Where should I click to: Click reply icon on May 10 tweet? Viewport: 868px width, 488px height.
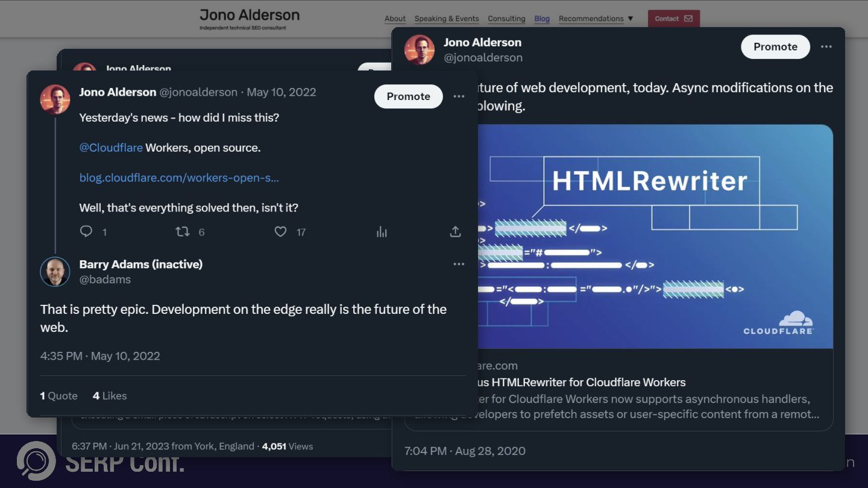(86, 231)
